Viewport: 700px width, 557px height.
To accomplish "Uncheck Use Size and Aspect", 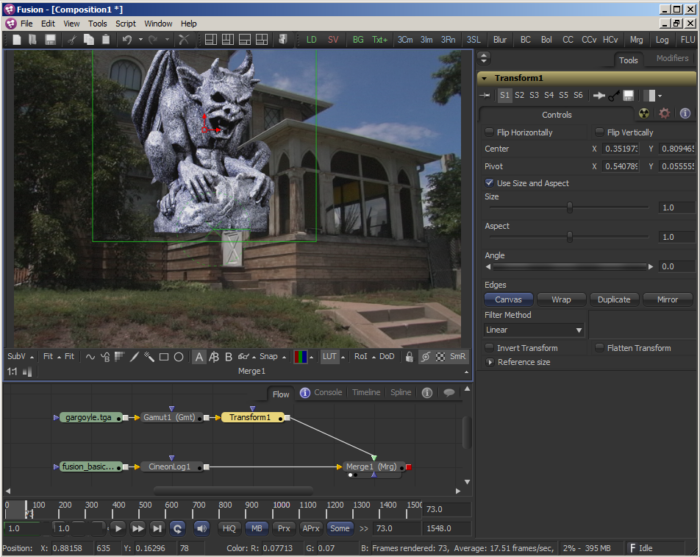I will click(489, 183).
